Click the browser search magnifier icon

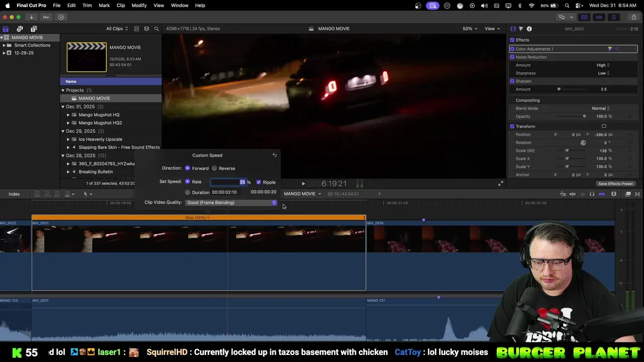(x=156, y=29)
